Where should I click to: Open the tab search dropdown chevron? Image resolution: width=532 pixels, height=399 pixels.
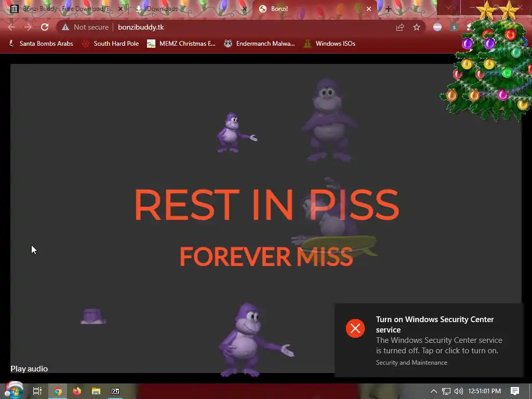[x=448, y=7]
